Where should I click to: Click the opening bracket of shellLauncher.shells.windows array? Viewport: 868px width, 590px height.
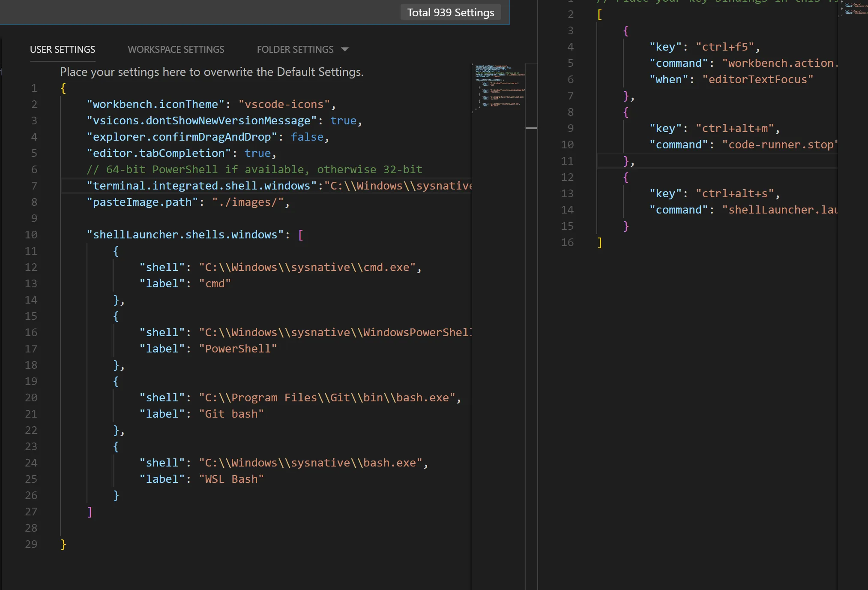300,235
